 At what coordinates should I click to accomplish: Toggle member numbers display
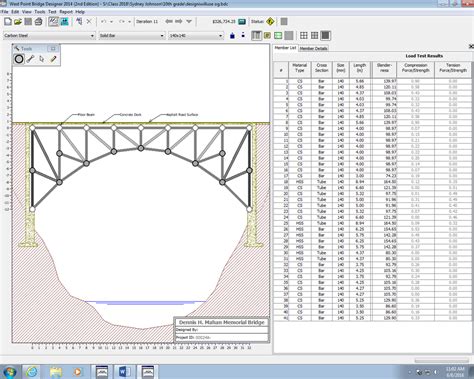267,35
